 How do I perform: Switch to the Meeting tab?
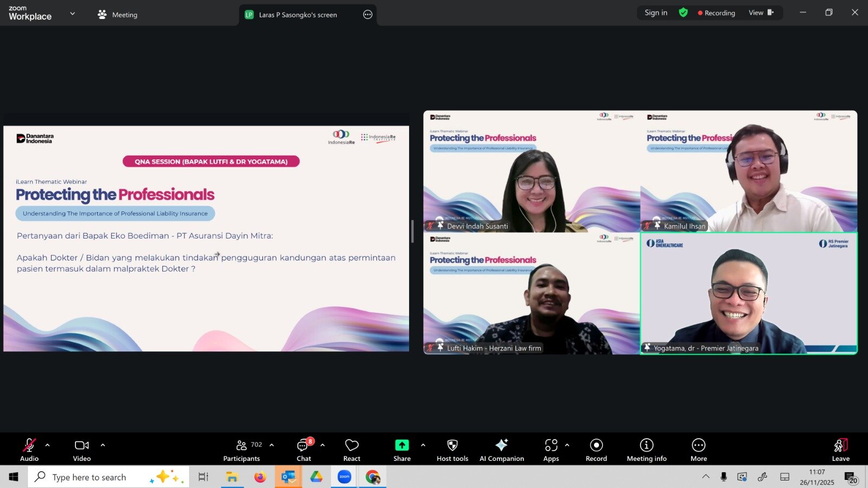pos(117,15)
